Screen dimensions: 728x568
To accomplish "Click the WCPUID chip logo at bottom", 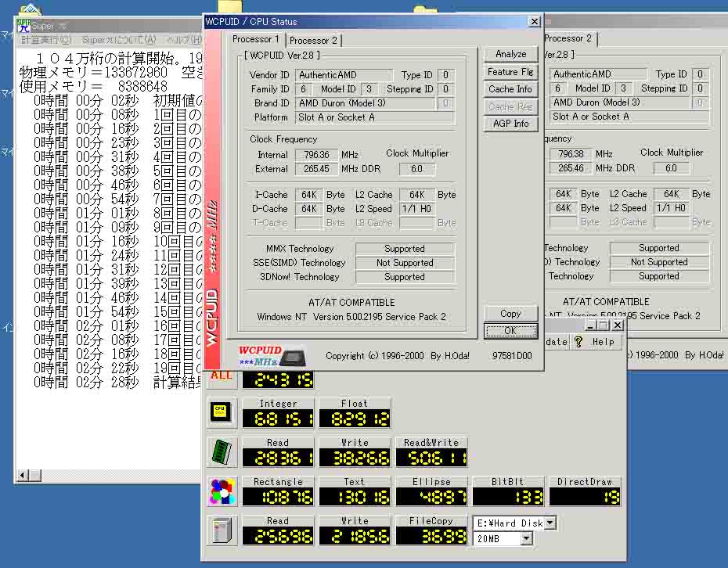I will [272, 356].
